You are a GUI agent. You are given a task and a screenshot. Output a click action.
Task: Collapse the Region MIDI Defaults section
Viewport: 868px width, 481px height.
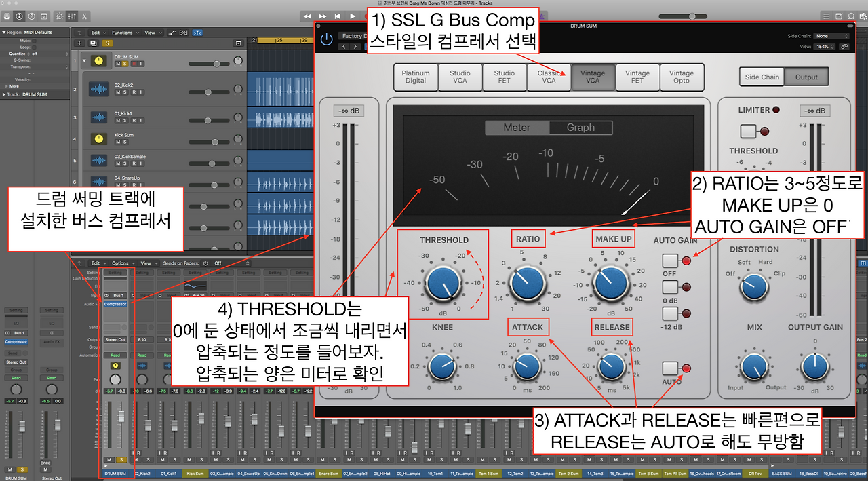click(3, 32)
